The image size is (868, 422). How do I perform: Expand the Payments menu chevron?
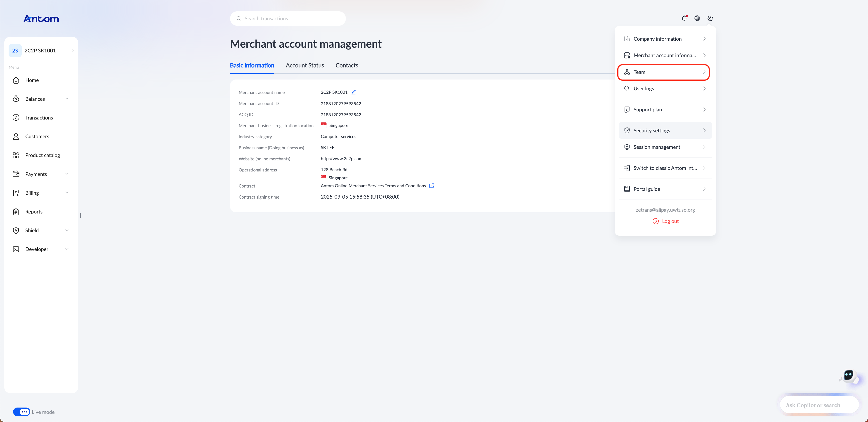coord(67,174)
